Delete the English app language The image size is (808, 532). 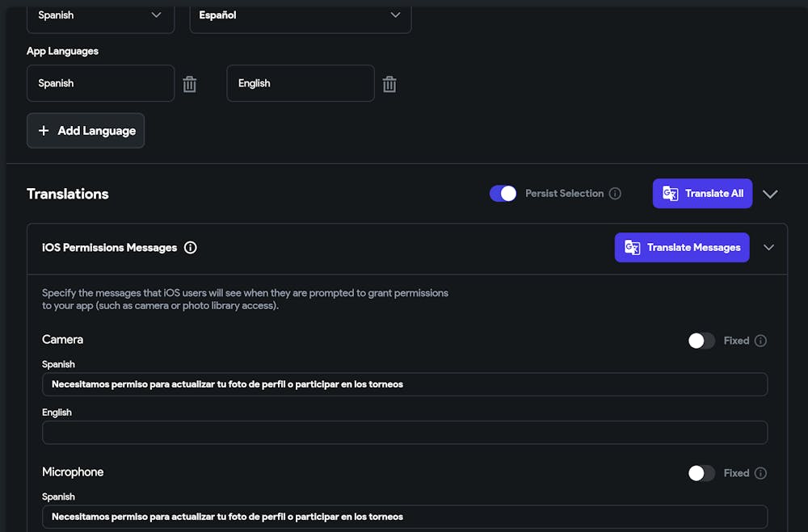(x=389, y=84)
